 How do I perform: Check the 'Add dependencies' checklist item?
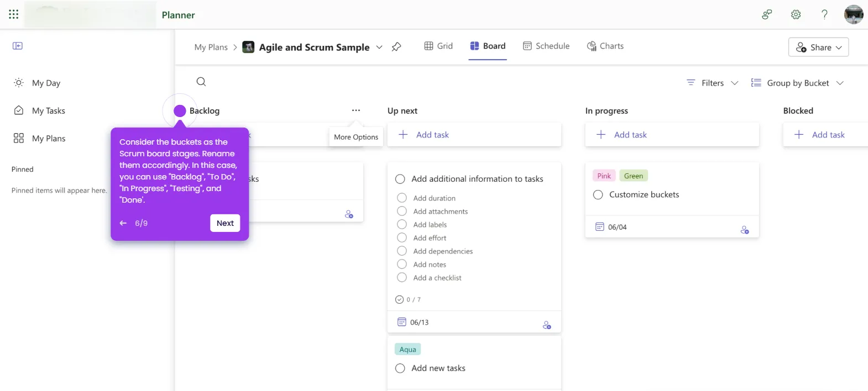pos(402,251)
